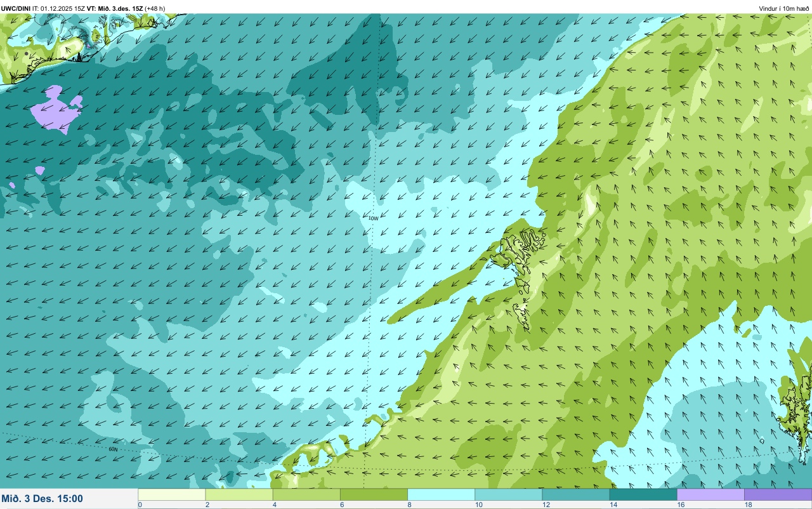Click the legend value '16'
812x509 pixels.
pos(679,505)
